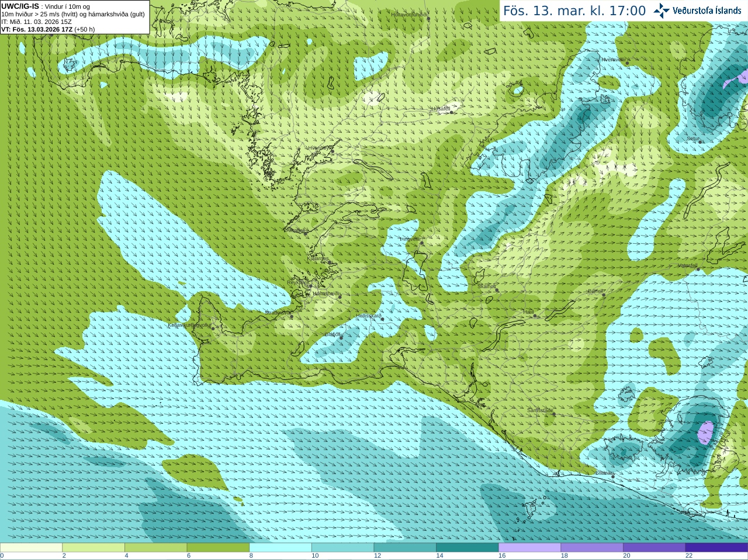Screen dimensions: 748x560
Task: Select the 20–22 m/s legend color
Action: [x=654, y=548]
